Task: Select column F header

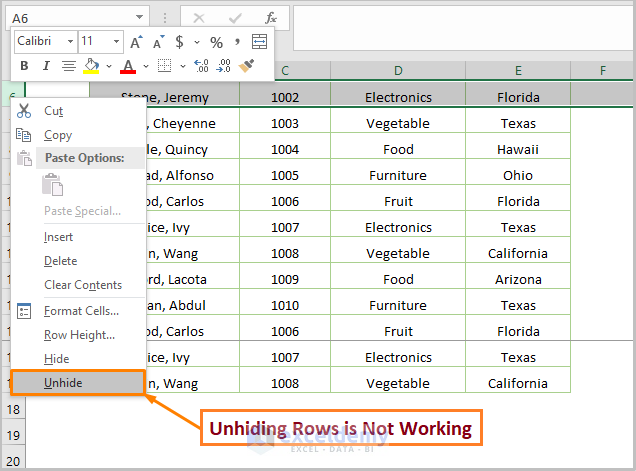Action: pos(603,71)
